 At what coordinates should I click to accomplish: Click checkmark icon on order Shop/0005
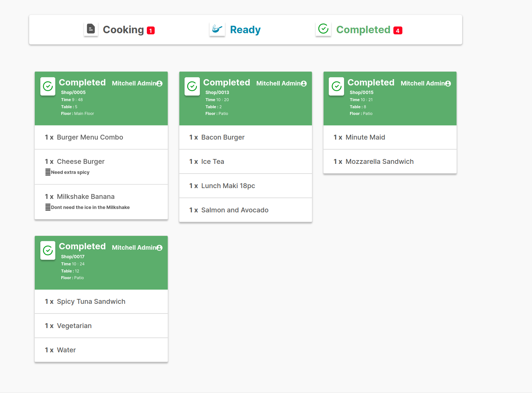click(48, 87)
